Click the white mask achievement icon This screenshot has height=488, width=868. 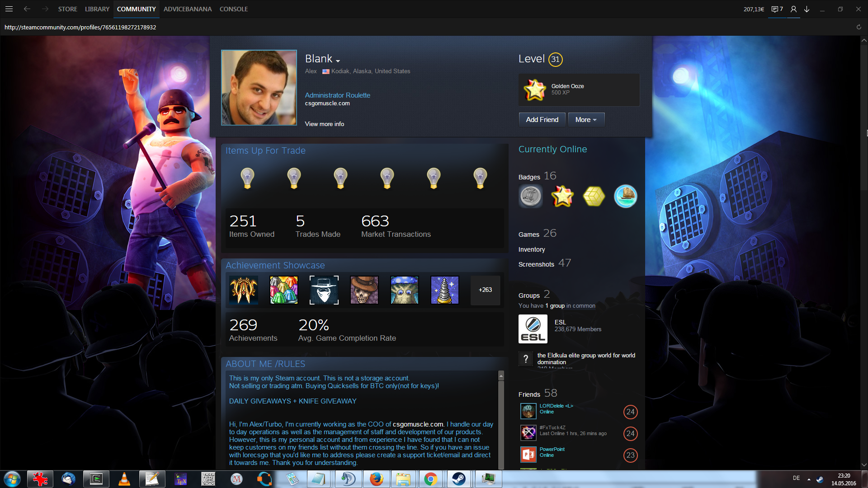324,290
